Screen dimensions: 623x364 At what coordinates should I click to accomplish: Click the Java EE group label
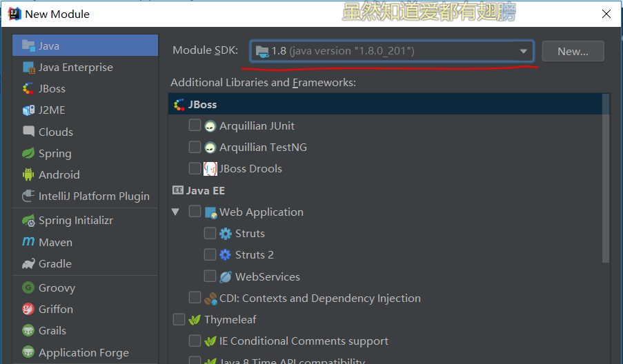pyautogui.click(x=206, y=190)
